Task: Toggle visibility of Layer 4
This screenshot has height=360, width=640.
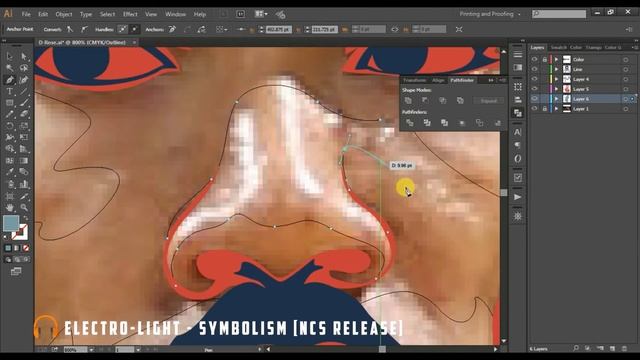Action: coord(534,79)
